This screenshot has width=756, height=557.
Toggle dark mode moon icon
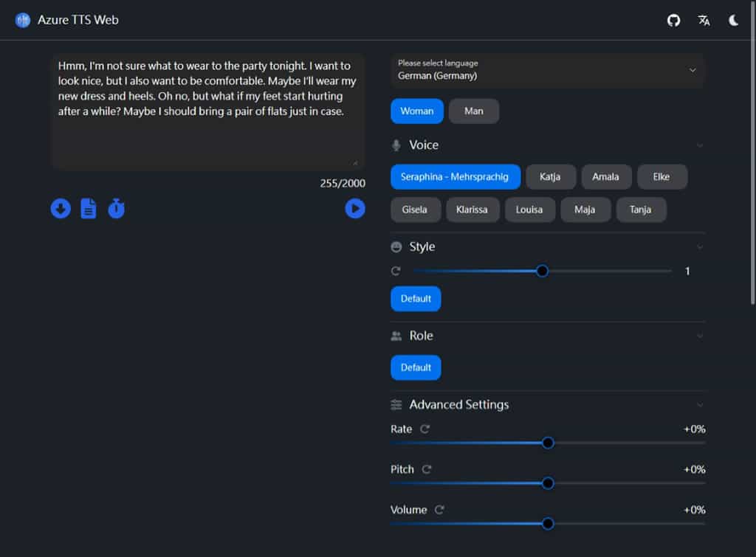(x=734, y=21)
